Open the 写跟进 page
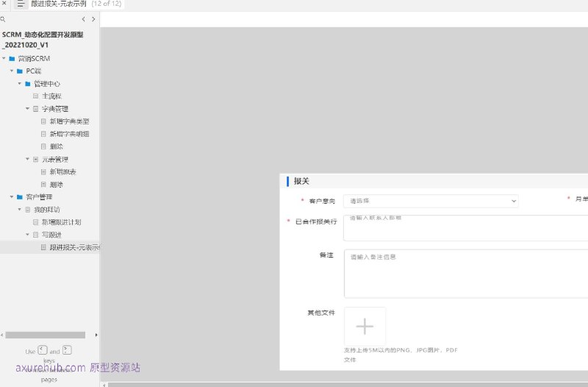 point(51,235)
